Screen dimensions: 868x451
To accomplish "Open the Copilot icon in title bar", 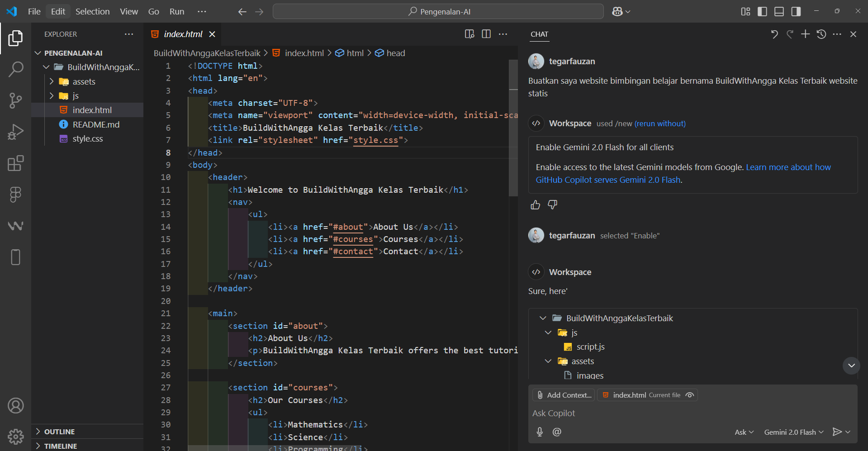I will 617,12.
